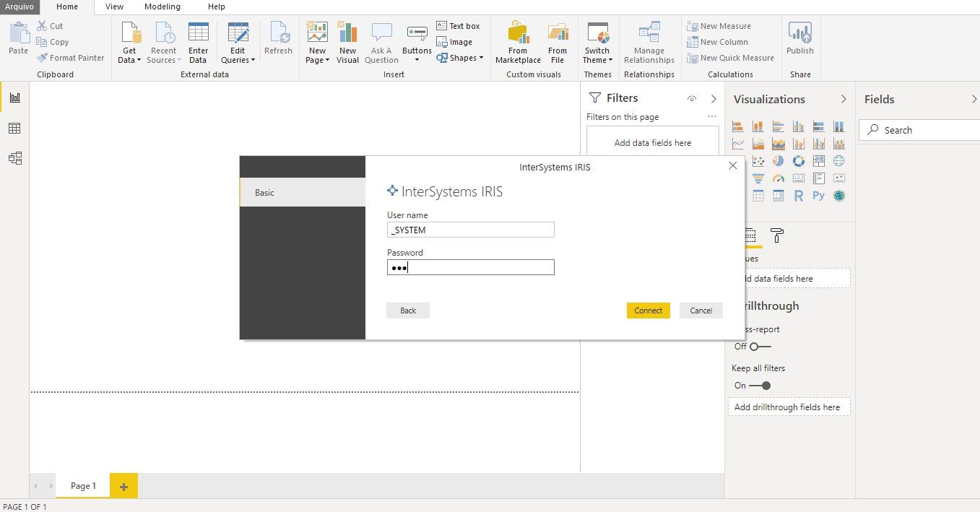
Task: Open the Model view in left sidebar
Action: click(x=14, y=158)
